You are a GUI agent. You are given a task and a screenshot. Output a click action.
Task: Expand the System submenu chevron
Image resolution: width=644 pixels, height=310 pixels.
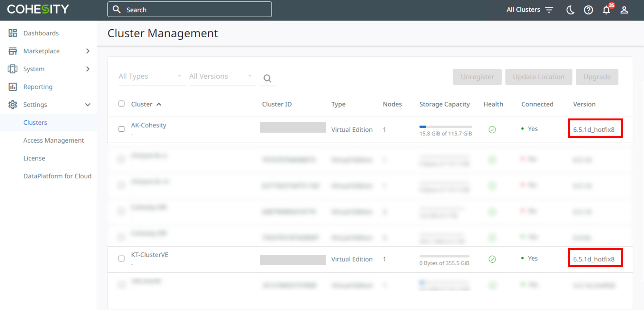[x=88, y=69]
